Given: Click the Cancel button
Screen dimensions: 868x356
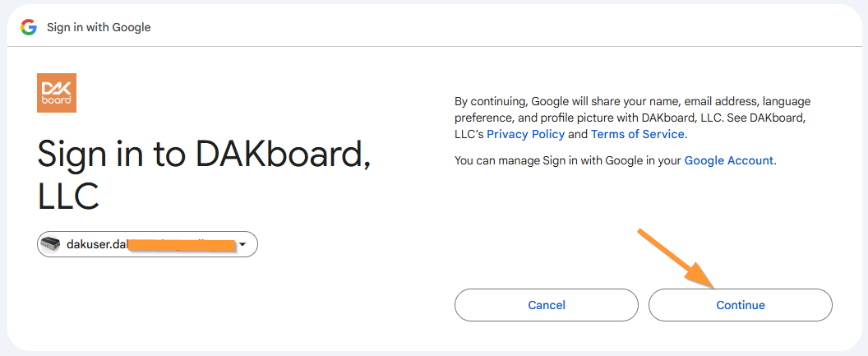Looking at the screenshot, I should [547, 305].
